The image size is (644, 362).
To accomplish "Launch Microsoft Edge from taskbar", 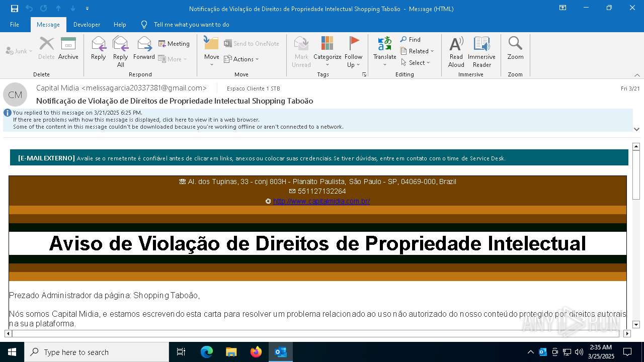I will pos(207,352).
